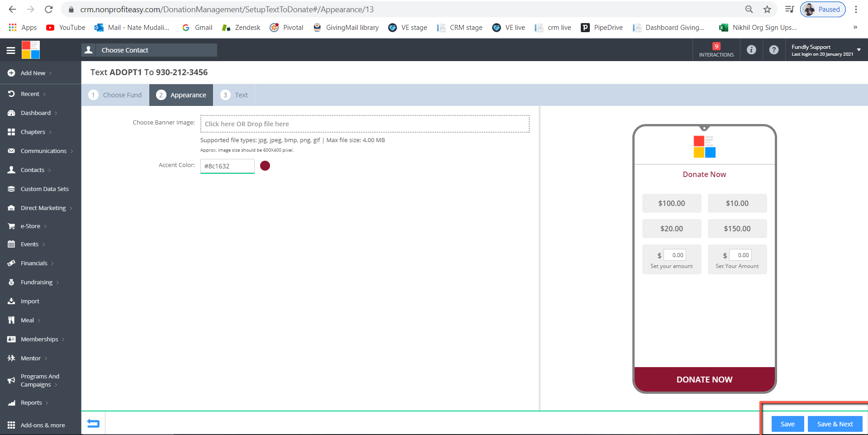The width and height of the screenshot is (868, 435).
Task: Click the Save & Next button
Action: [x=835, y=424]
